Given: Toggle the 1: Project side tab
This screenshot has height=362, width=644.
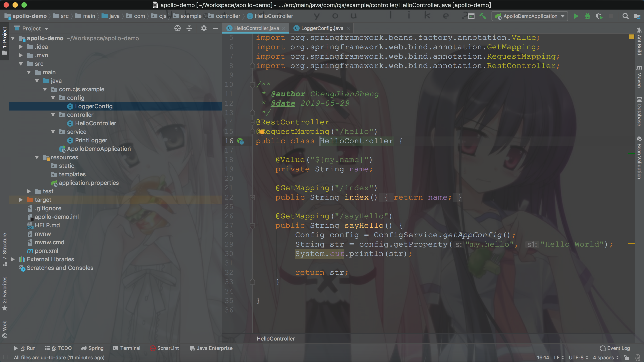Looking at the screenshot, I should coord(4,41).
